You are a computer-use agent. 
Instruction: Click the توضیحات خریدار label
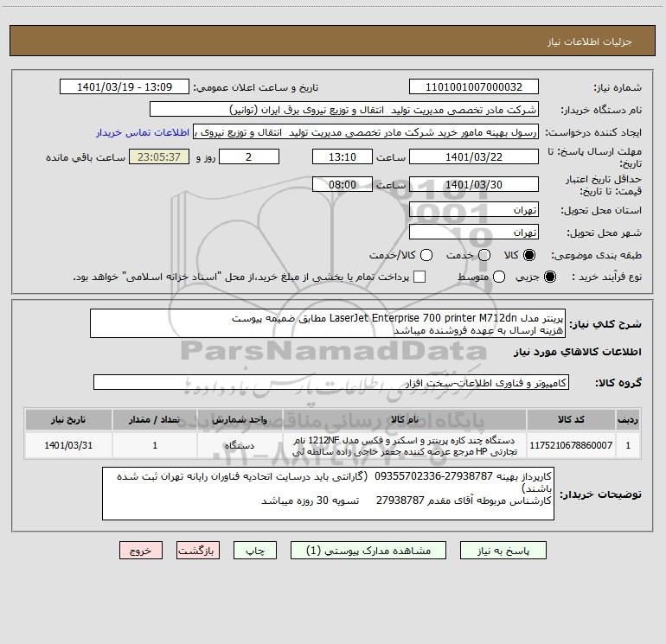coord(600,494)
